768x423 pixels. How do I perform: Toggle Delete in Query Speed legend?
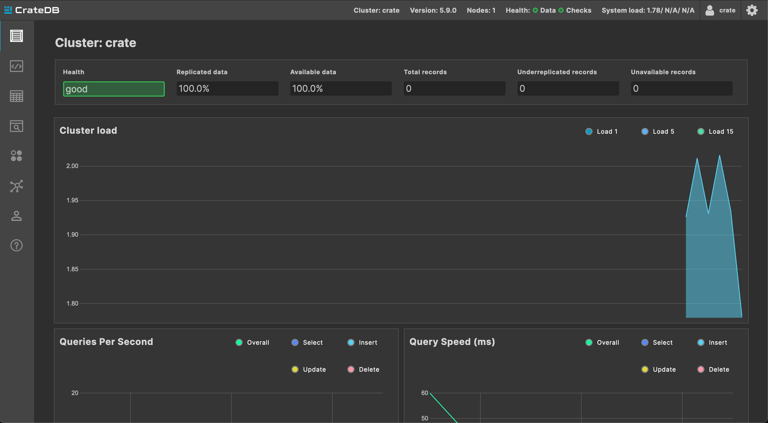(x=713, y=369)
